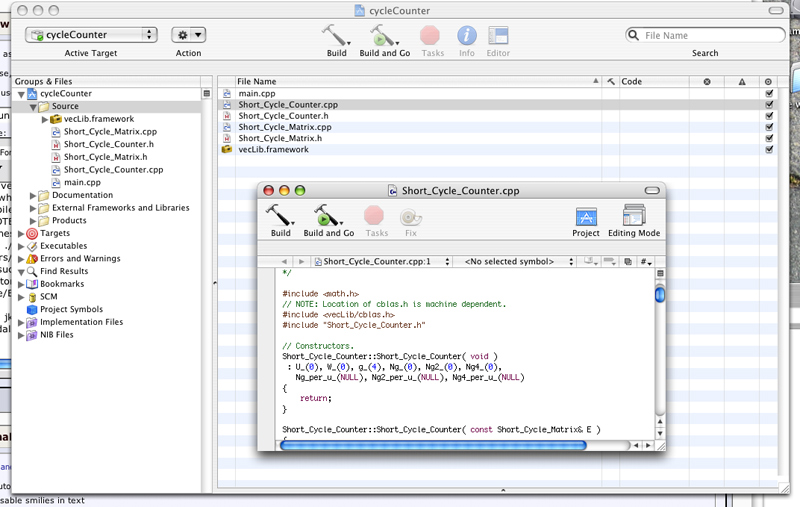Click the toolbar toggle pill in the editor window title bar
The width and height of the screenshot is (800, 507).
652,190
